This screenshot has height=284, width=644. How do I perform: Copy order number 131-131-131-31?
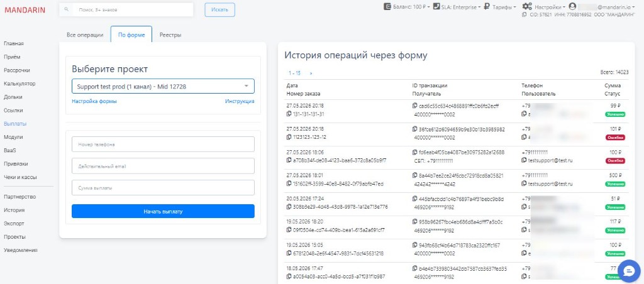[x=289, y=114]
